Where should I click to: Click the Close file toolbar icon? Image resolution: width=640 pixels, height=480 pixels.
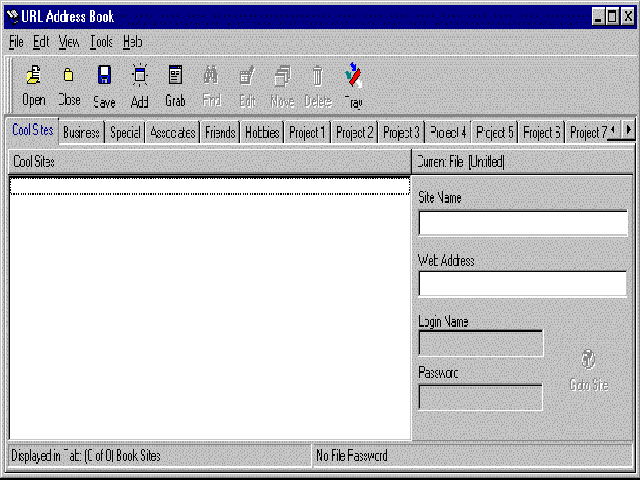pos(68,76)
